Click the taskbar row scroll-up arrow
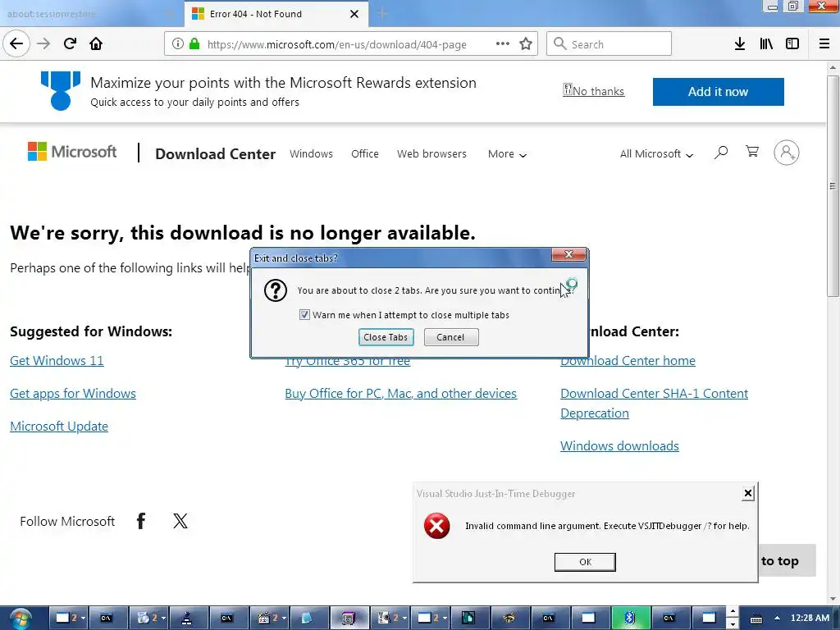This screenshot has height=630, width=840. pyautogui.click(x=733, y=612)
